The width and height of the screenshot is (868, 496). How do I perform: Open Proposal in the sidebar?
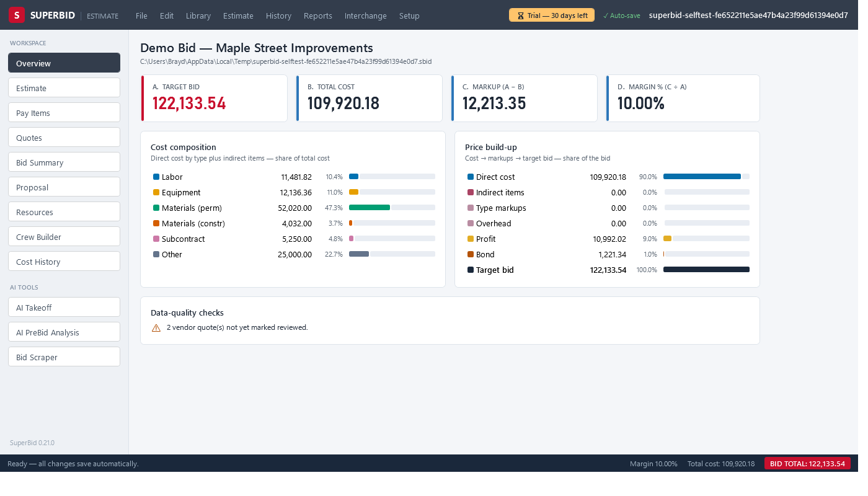point(64,187)
